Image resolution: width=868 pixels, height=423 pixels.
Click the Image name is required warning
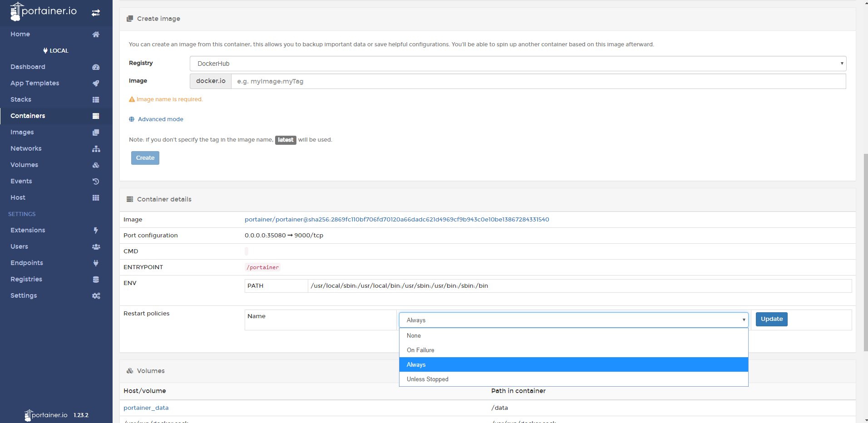(166, 99)
